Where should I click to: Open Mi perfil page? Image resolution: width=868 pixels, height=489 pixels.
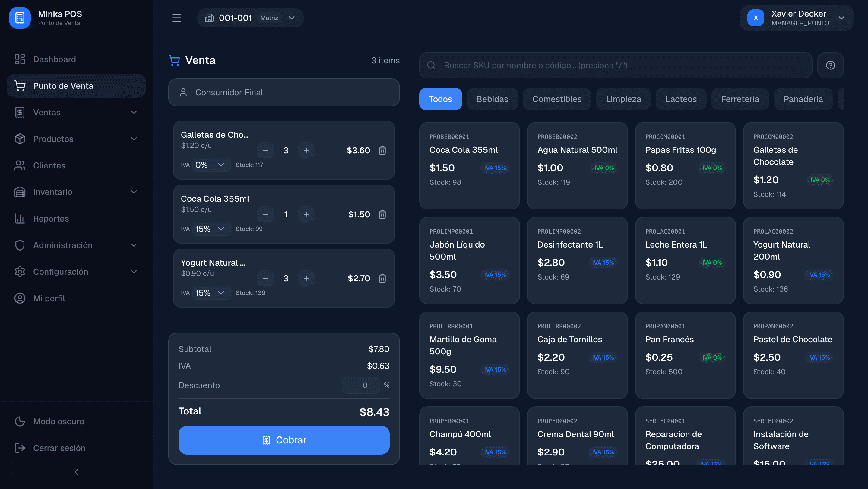pos(77,299)
